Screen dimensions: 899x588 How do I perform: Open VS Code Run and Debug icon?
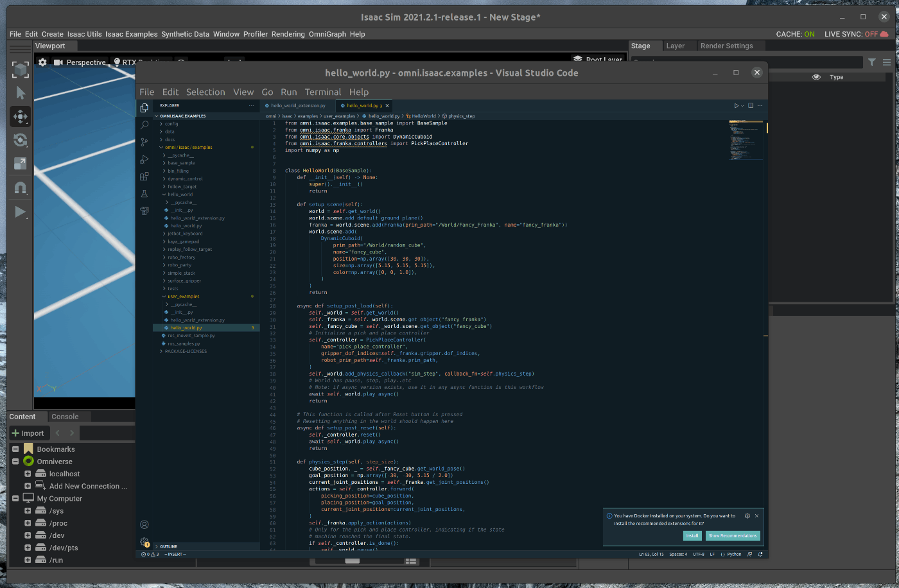click(144, 159)
